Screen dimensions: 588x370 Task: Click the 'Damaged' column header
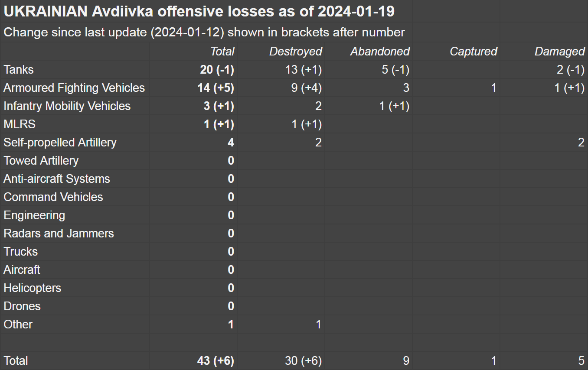(x=559, y=52)
